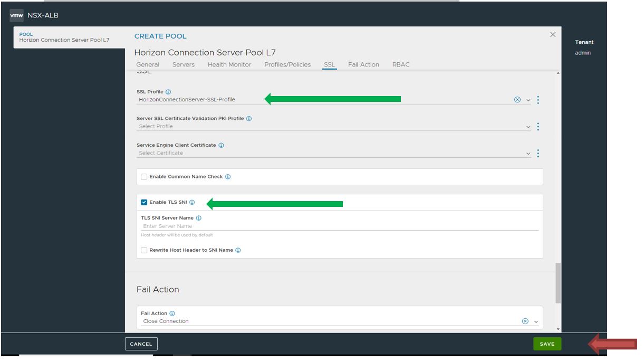This screenshot has width=644, height=361.
Task: Uncheck the Enable TLS SNI checkbox
Action: (144, 202)
